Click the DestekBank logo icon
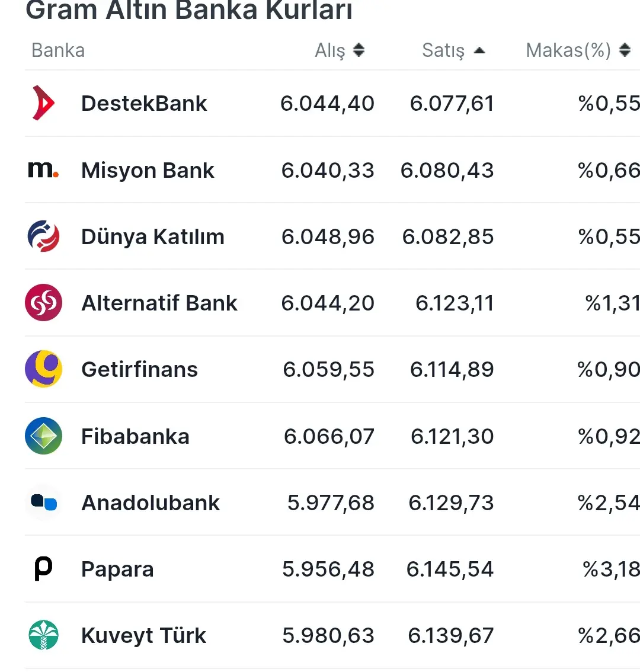 (43, 103)
